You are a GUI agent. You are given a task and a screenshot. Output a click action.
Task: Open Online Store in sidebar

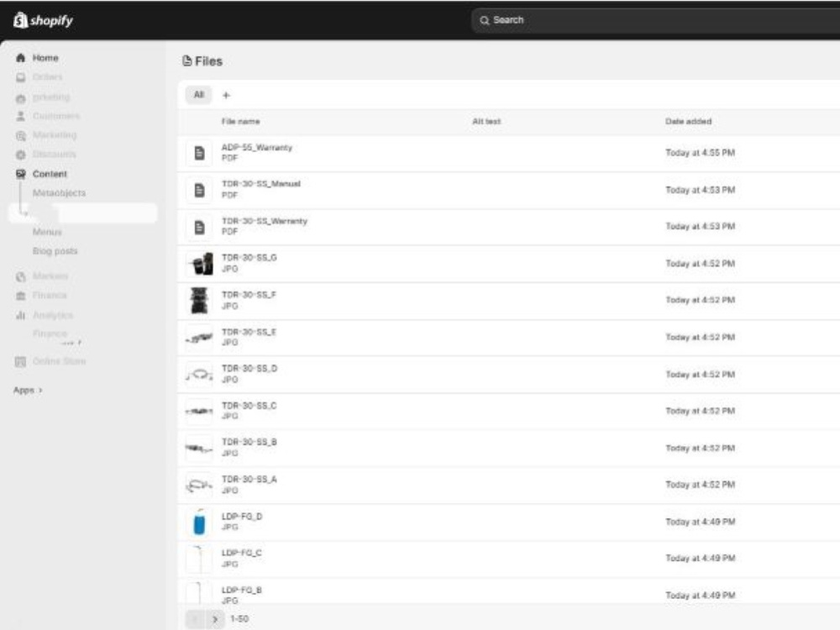pos(59,361)
